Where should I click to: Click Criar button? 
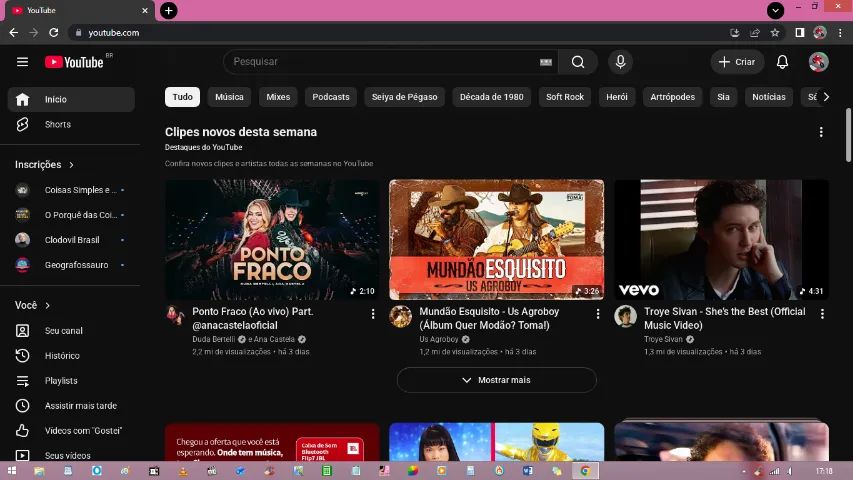point(737,62)
